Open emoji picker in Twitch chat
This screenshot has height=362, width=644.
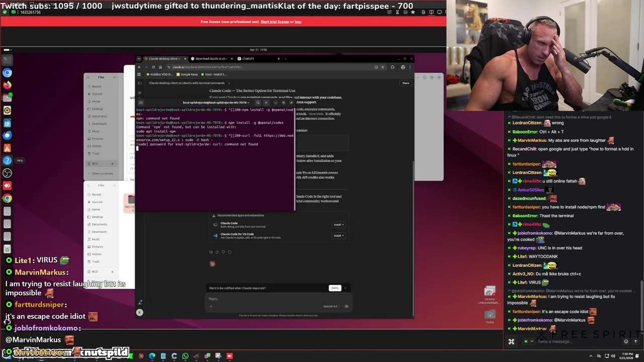626,341
